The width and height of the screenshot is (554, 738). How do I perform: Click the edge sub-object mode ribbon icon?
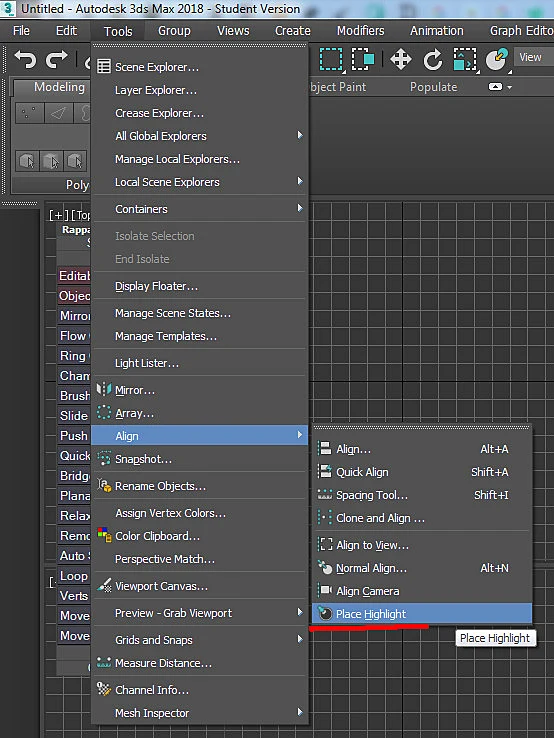coord(57,113)
